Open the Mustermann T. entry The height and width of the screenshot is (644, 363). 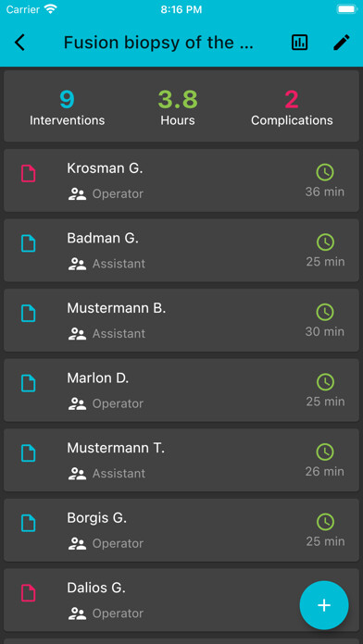pyautogui.click(x=181, y=460)
